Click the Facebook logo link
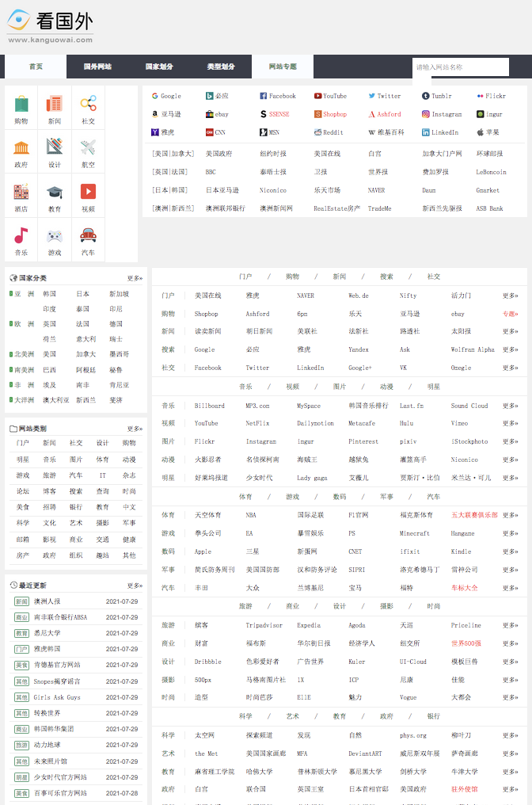 point(278,96)
